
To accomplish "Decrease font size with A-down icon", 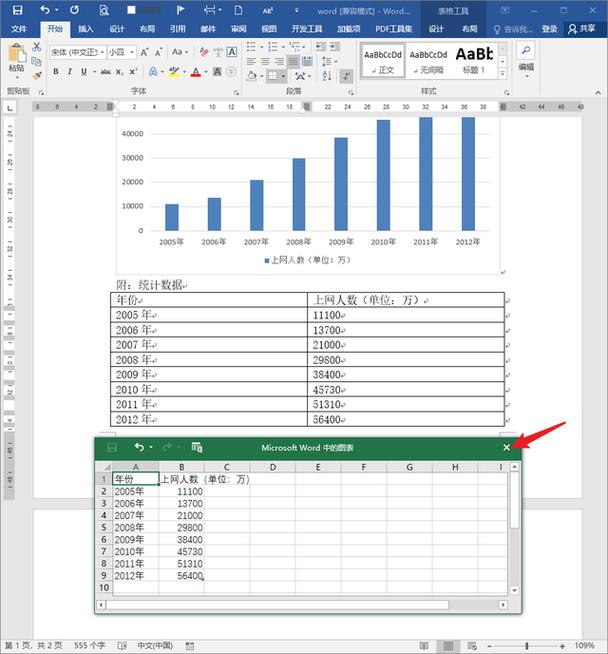I will (x=158, y=53).
